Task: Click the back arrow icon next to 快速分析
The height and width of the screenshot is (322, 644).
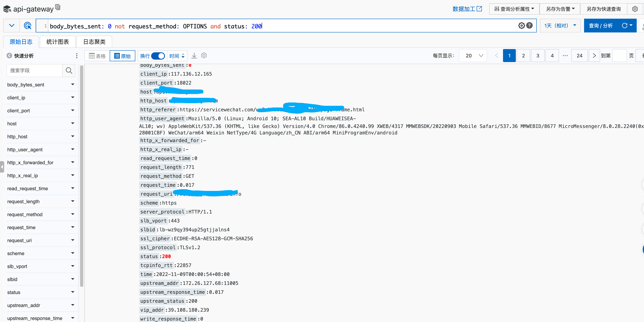Action: 9,56
